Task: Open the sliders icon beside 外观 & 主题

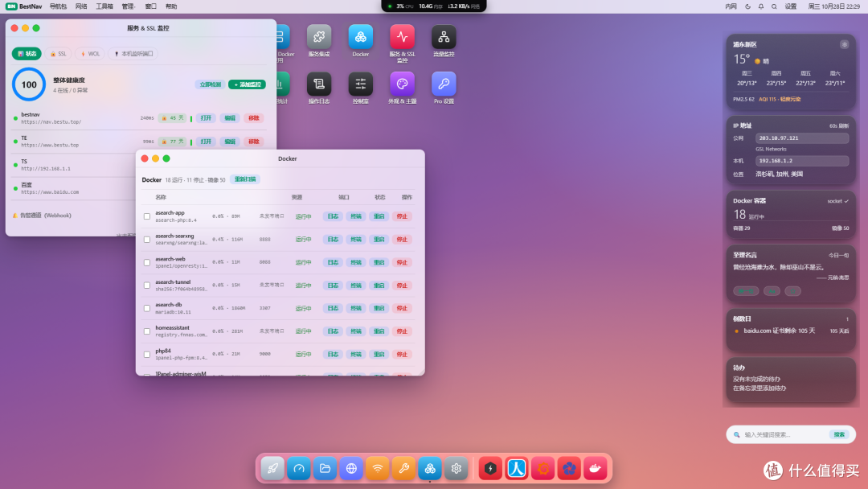Action: [360, 84]
